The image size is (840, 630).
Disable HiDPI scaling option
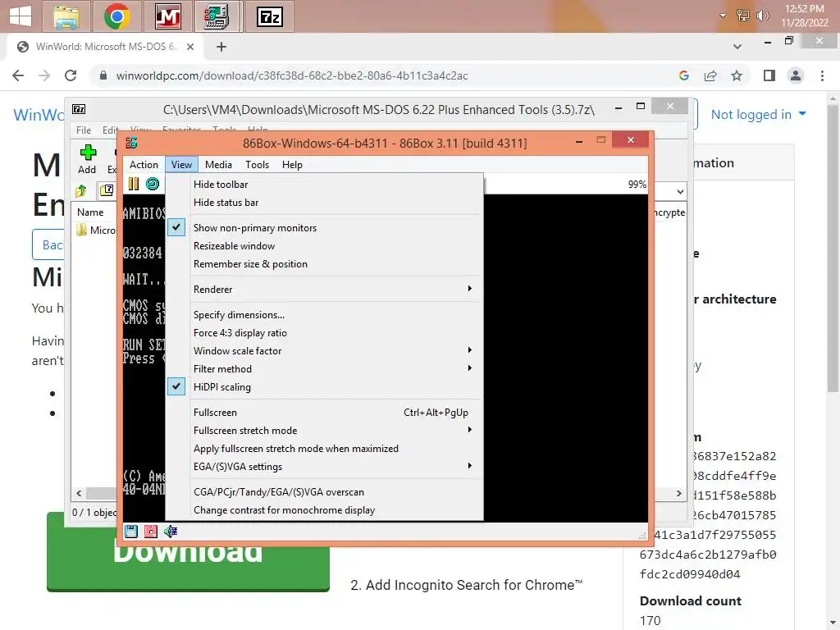(x=325, y=387)
